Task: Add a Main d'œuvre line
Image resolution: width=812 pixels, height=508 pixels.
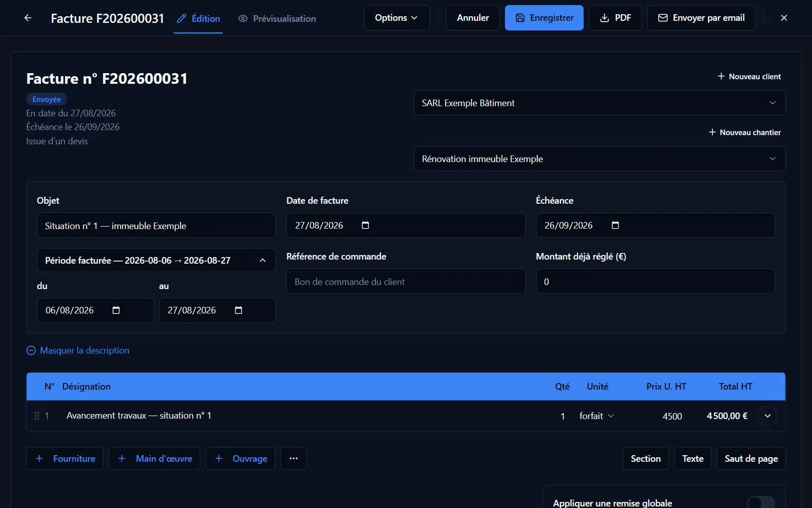Action: point(154,458)
